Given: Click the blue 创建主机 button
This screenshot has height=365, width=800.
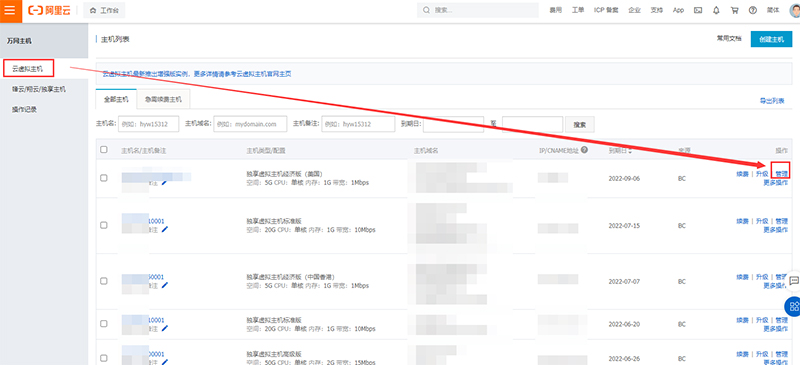Looking at the screenshot, I should coord(771,39).
